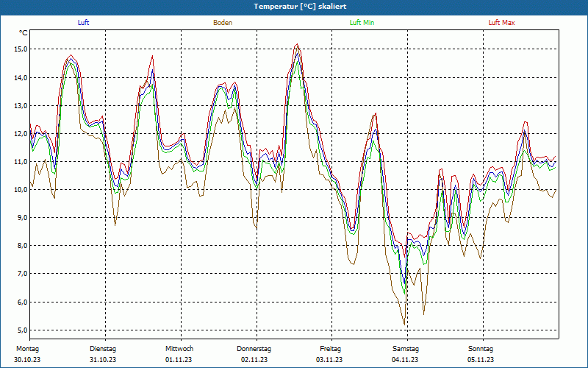Select the 'Boden' legend label

pyautogui.click(x=223, y=23)
